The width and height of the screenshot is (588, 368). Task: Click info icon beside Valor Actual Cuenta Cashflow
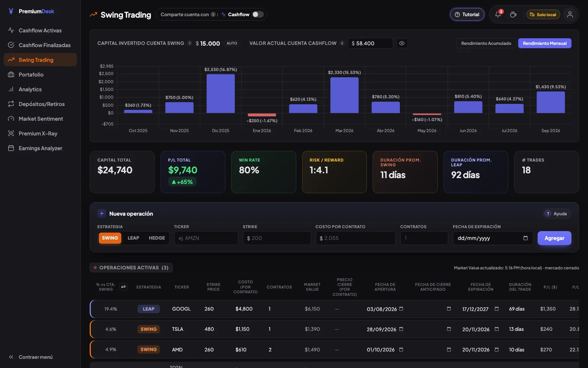coord(342,43)
